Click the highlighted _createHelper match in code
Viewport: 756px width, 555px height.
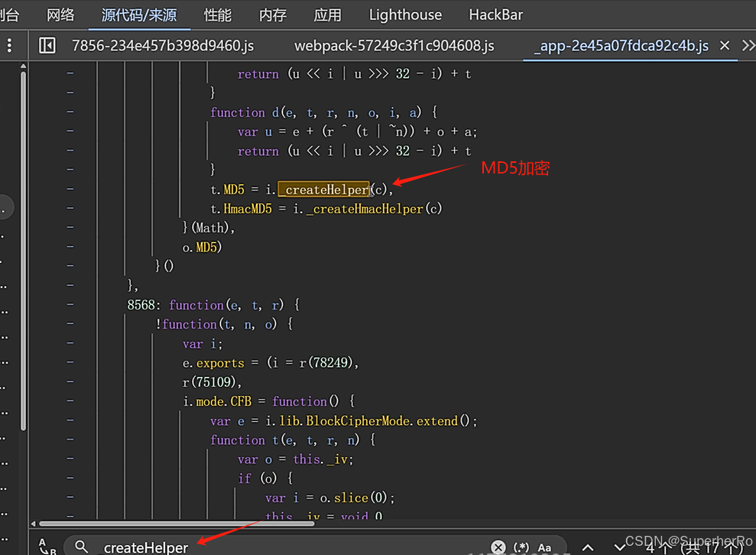tap(324, 190)
